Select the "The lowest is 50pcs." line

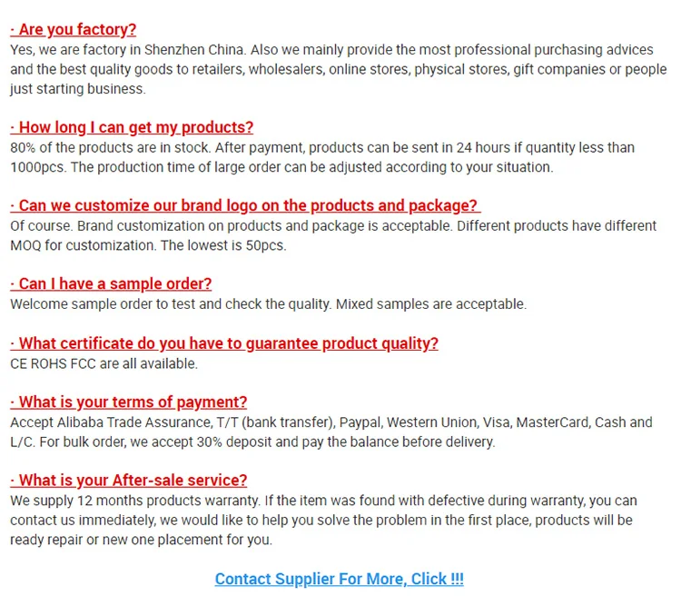[148, 245]
